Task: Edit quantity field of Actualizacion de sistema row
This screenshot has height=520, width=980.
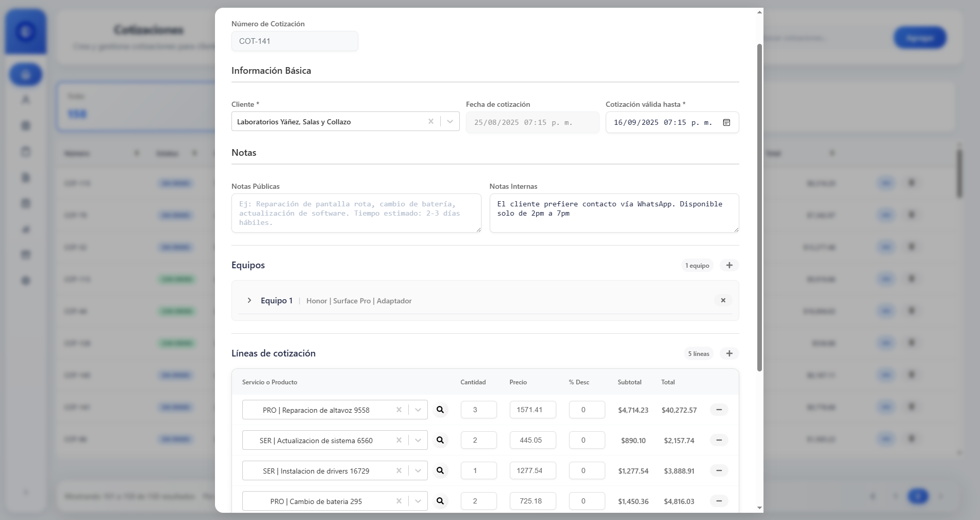Action: [x=478, y=440]
